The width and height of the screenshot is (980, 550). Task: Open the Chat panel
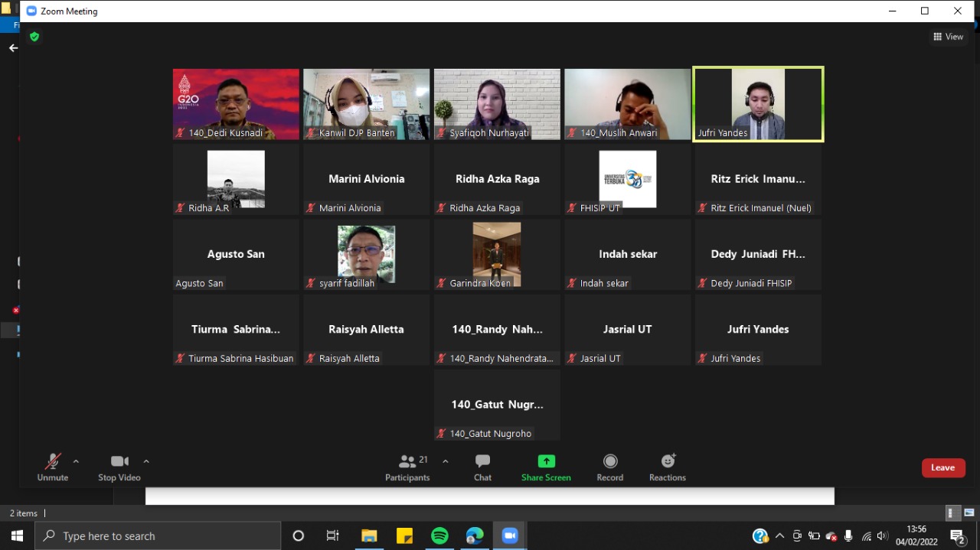click(x=482, y=467)
